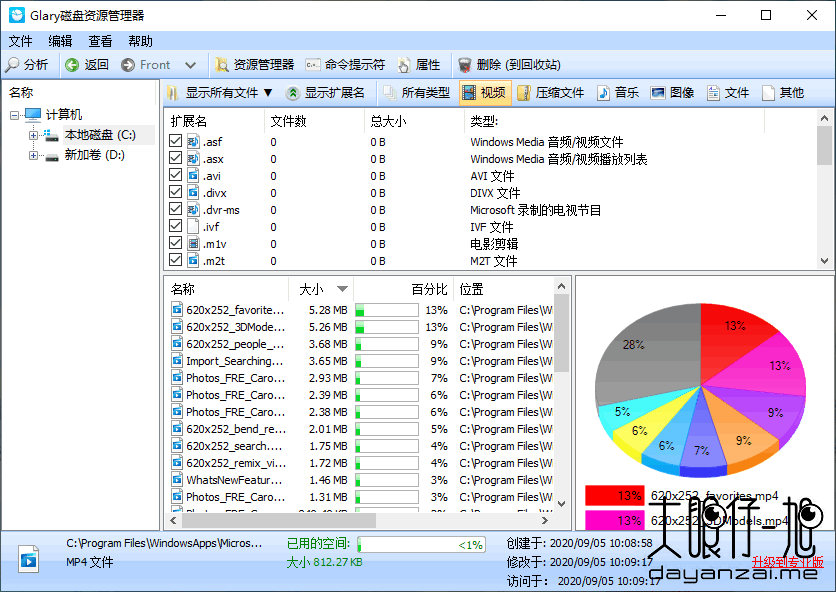Open the 显示所有文件 dropdown arrow
836x592 pixels.
[268, 93]
